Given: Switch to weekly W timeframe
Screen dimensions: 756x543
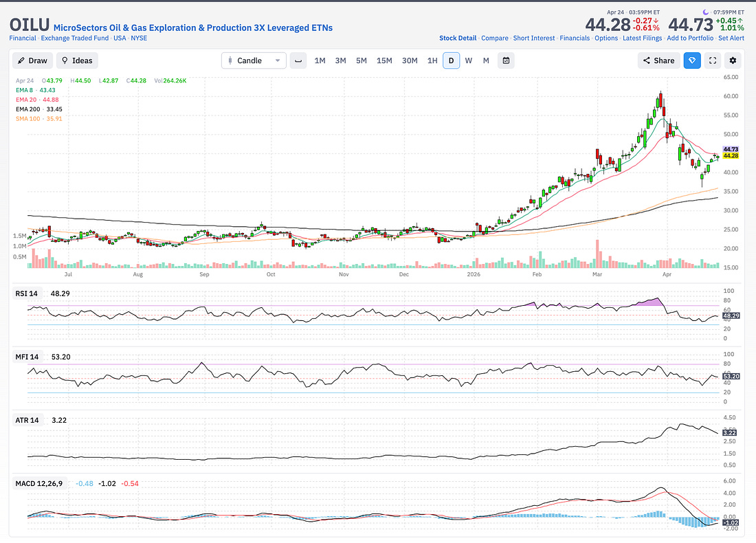Looking at the screenshot, I should tap(468, 60).
